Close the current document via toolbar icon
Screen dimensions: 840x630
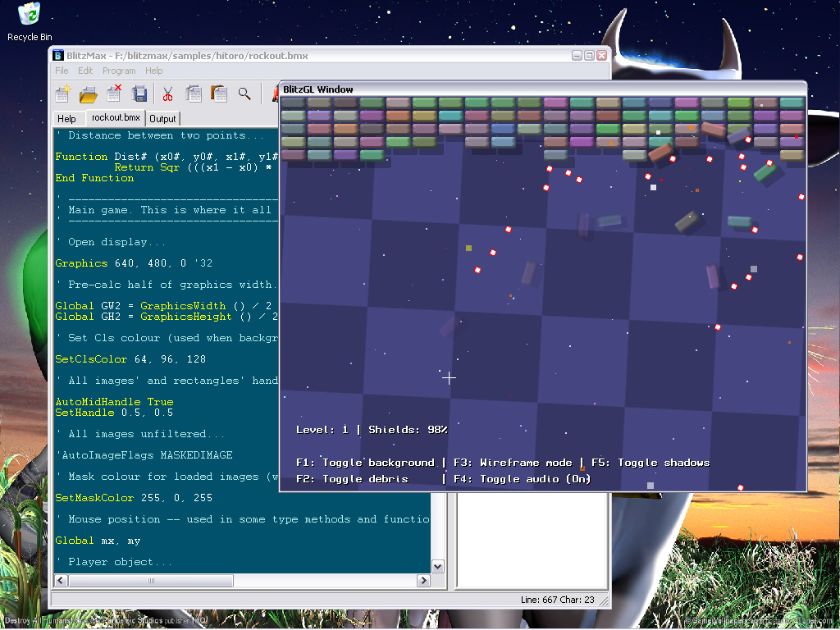tap(114, 94)
